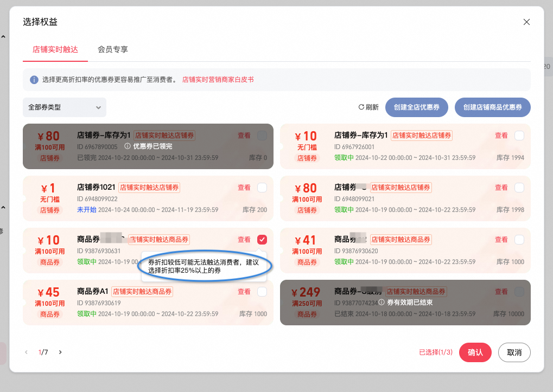Click the 创建店铺商品优惠券 button

[492, 107]
